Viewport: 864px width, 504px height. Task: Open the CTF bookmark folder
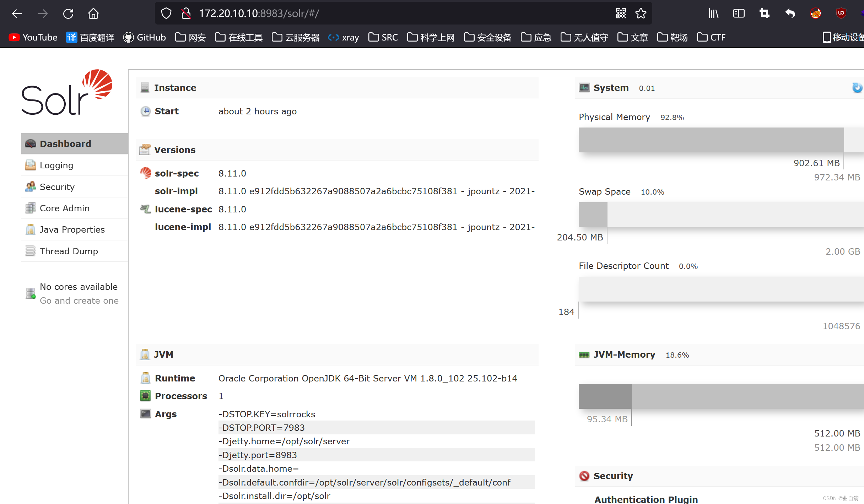[711, 37]
